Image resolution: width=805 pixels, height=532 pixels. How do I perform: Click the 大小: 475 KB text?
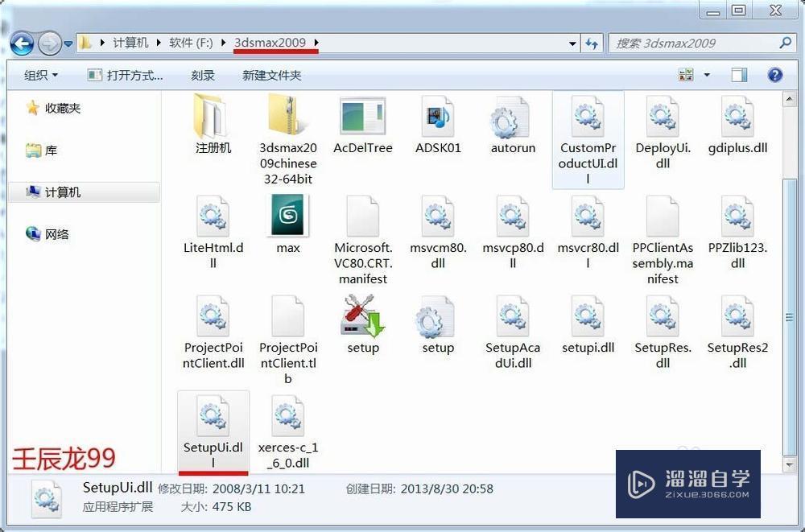(x=216, y=507)
